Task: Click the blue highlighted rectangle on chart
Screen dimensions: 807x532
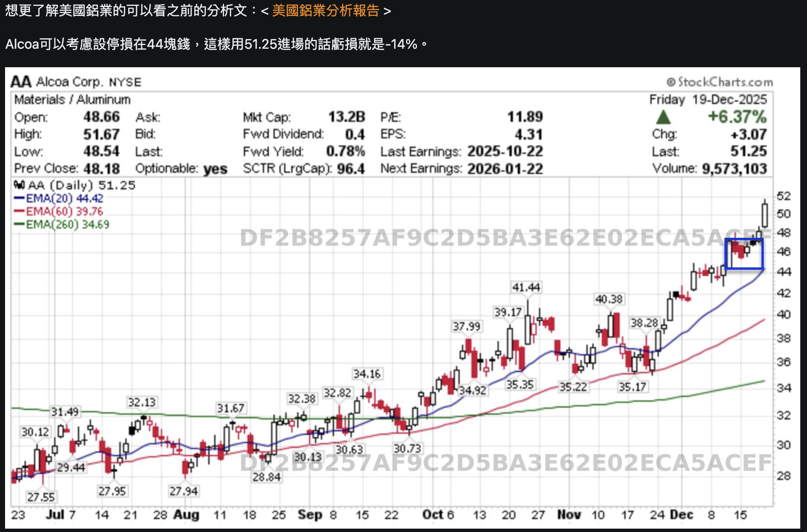Action: click(744, 254)
